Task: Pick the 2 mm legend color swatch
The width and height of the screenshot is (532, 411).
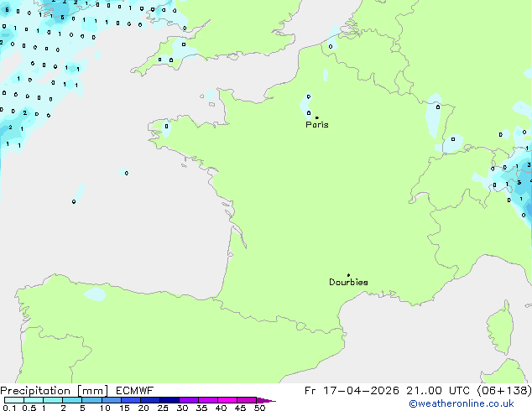Action: tap(72, 400)
